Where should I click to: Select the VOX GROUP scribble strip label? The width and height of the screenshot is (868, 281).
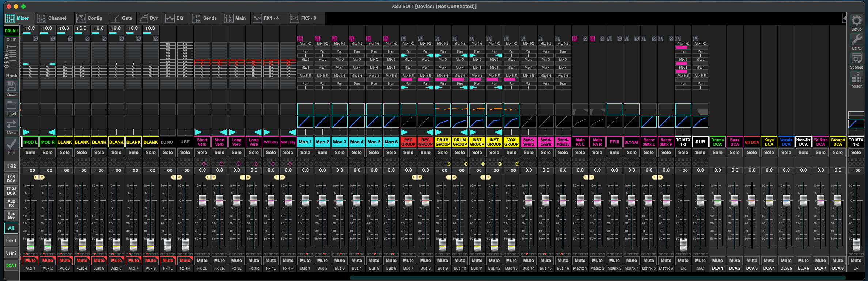point(511,142)
